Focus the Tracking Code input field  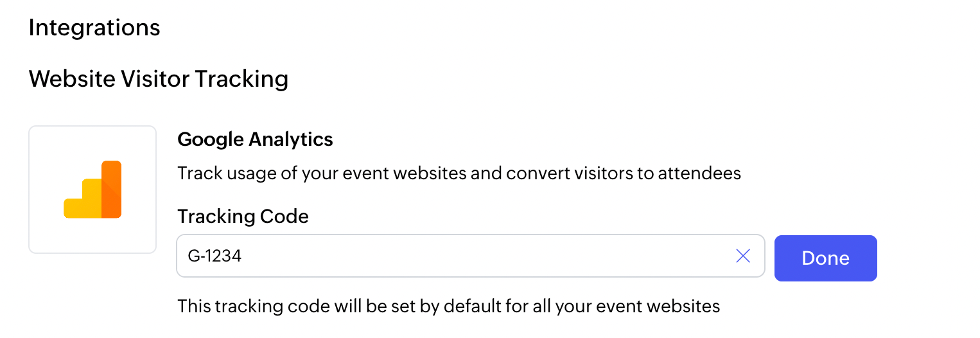[450, 256]
